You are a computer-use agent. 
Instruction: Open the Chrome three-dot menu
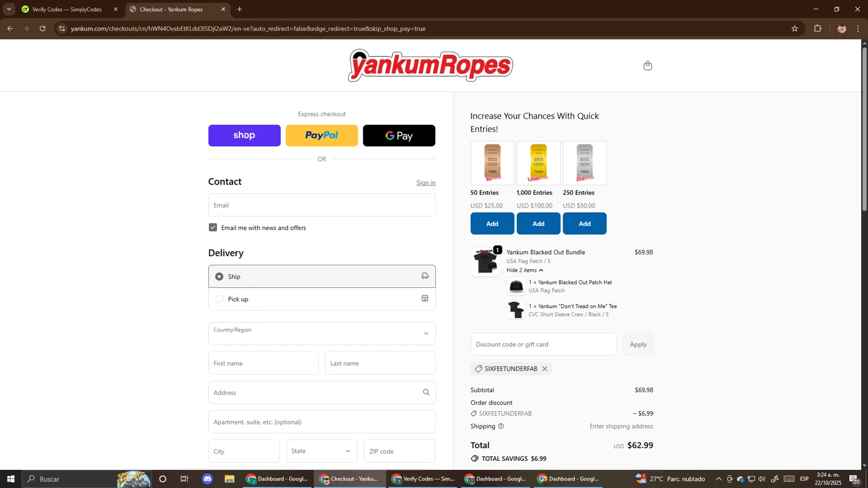tap(858, 28)
